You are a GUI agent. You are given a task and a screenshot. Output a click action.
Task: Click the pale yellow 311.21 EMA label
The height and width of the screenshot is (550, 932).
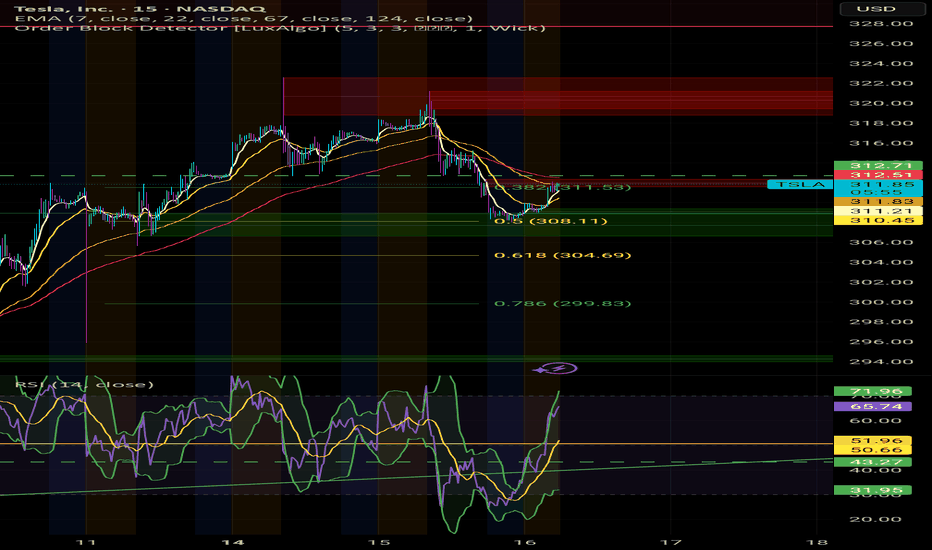(879, 211)
